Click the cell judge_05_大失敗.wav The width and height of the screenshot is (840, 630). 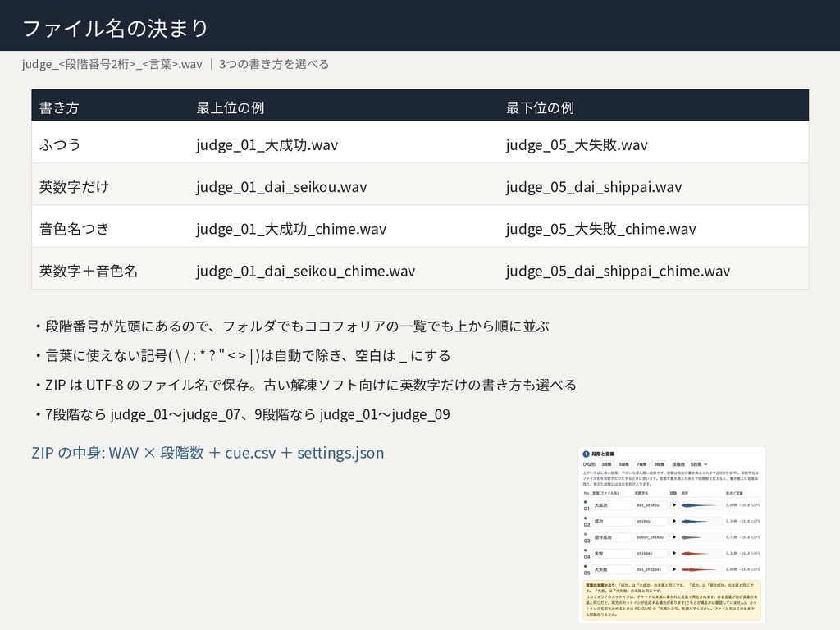click(577, 144)
